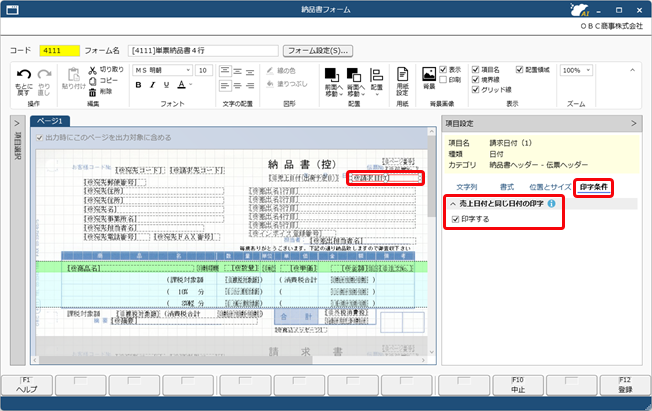Select 請求日付 field on form canvas
Image resolution: width=652 pixels, height=411 pixels.
[x=385, y=178]
